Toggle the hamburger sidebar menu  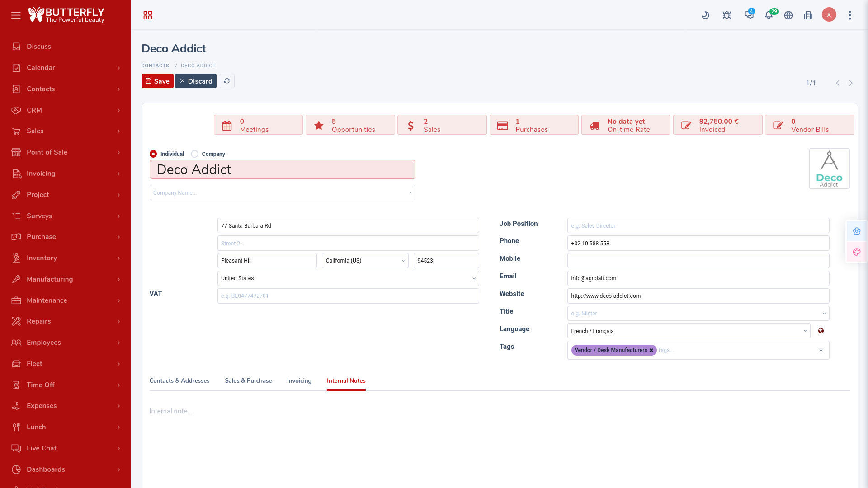tap(16, 15)
